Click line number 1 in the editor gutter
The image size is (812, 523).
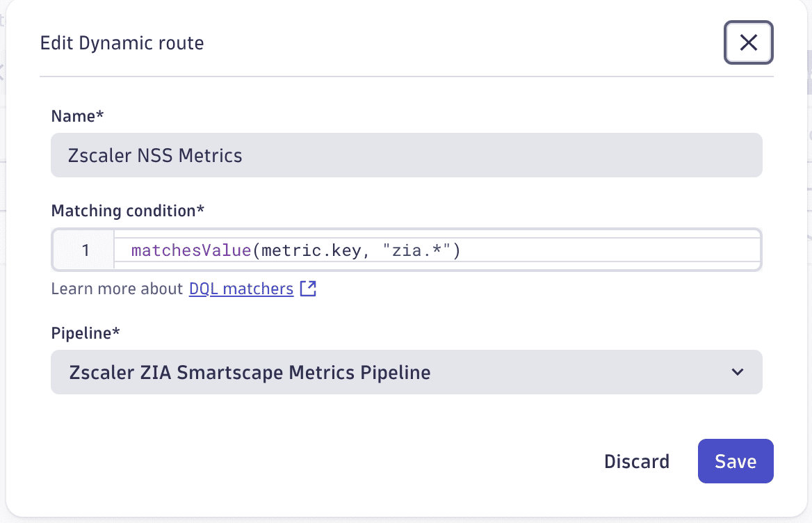coord(86,250)
